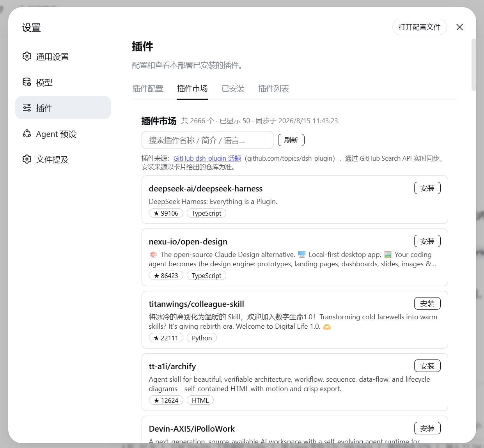Click the Agent preset icon
This screenshot has width=484, height=448.
click(27, 133)
